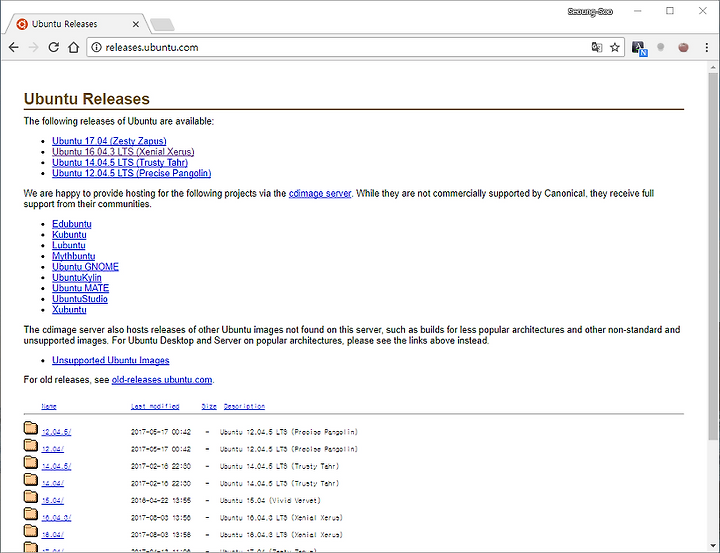Open Ubuntu 17.04 (Zesty Zapus) link
This screenshot has height=553, width=720.
(109, 141)
